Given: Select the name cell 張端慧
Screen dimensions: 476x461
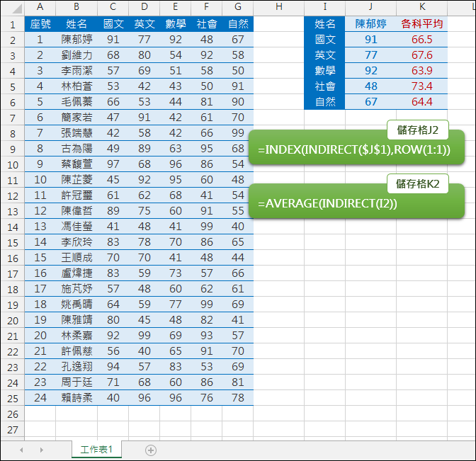Looking at the screenshot, I should pos(76,133).
